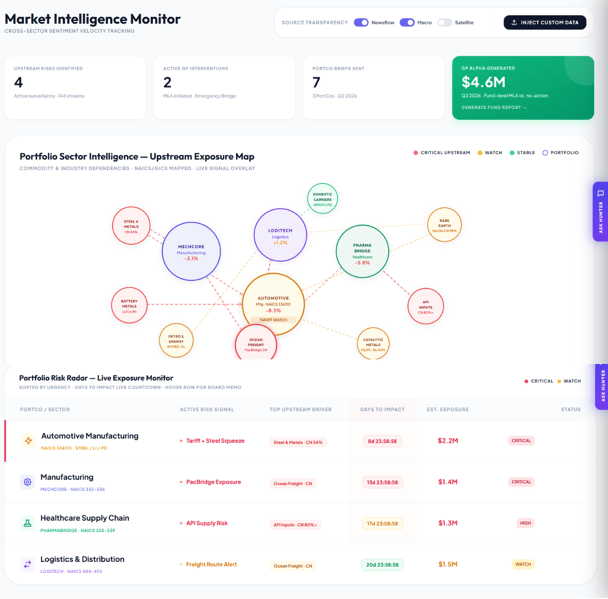Image resolution: width=608 pixels, height=599 pixels.
Task: Click the Automotive Manufacturing lightning icon
Action: point(28,441)
